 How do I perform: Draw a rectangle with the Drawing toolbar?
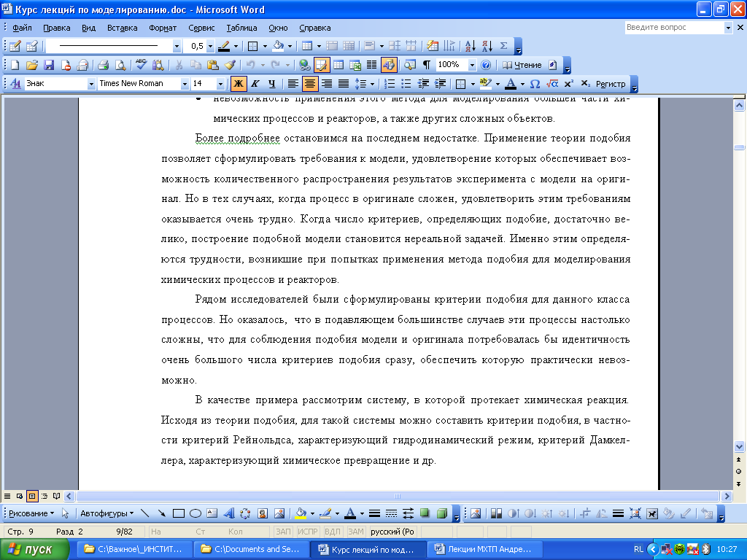click(179, 513)
